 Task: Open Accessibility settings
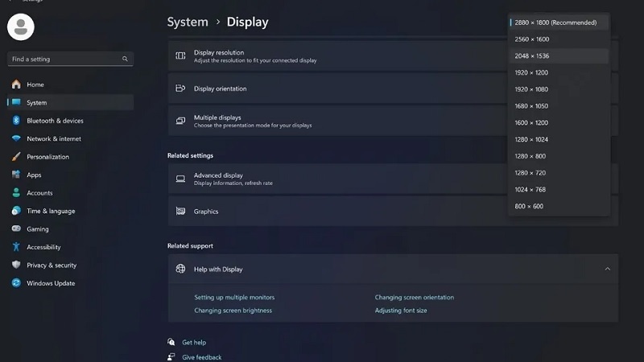click(70, 247)
